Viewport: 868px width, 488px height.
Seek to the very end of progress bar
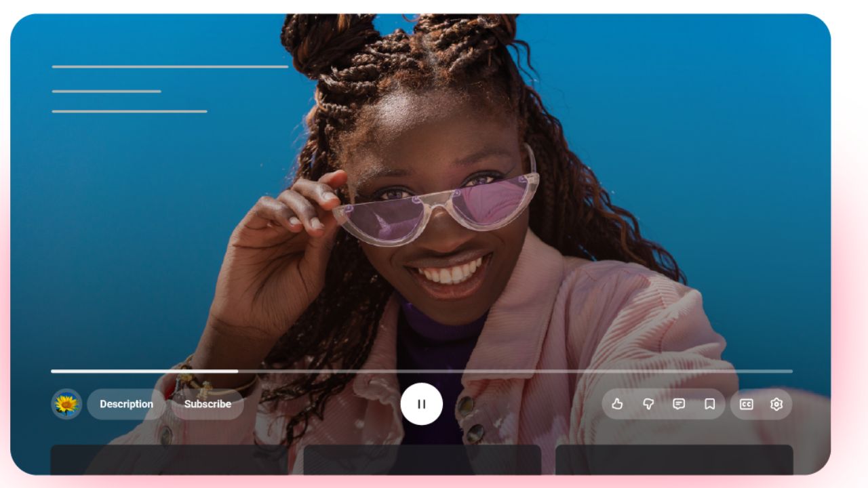pyautogui.click(x=791, y=371)
